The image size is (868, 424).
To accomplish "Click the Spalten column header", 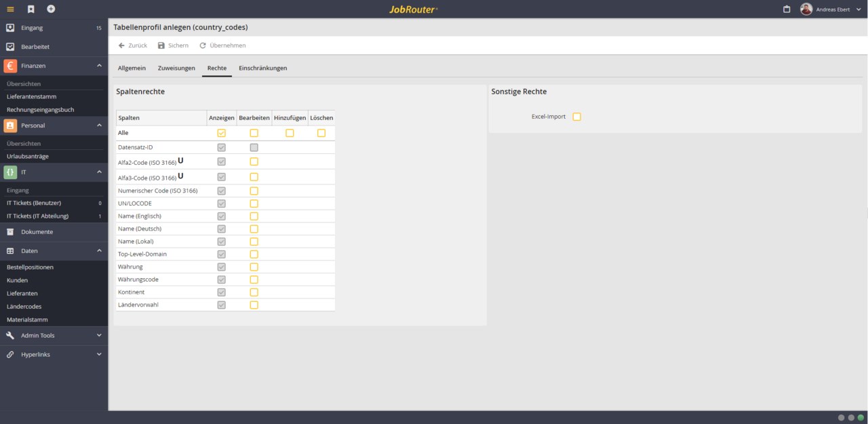I will [161, 118].
